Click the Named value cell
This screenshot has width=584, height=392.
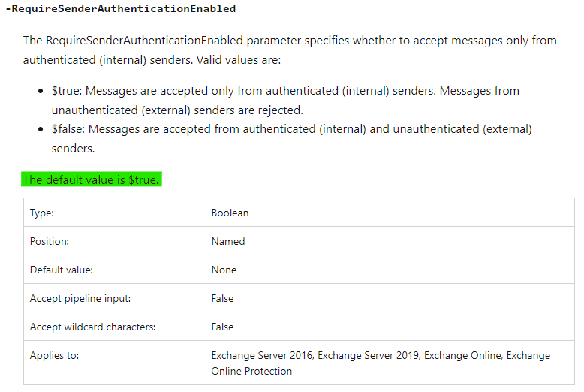[228, 242]
